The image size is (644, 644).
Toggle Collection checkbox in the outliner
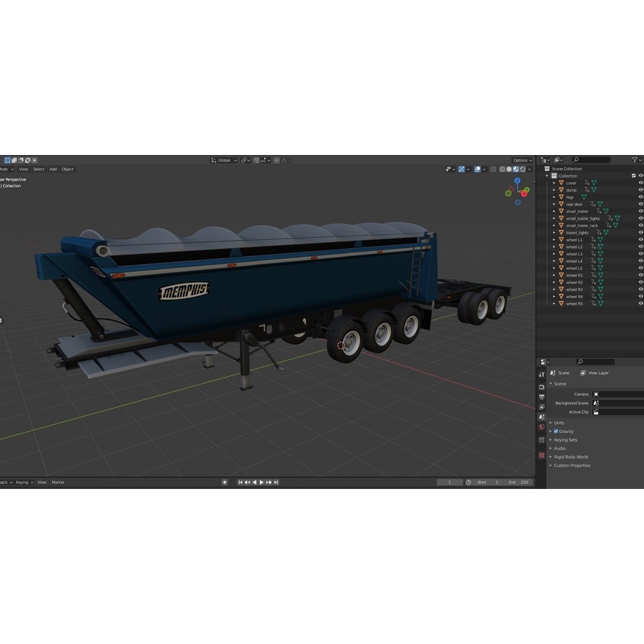click(634, 175)
